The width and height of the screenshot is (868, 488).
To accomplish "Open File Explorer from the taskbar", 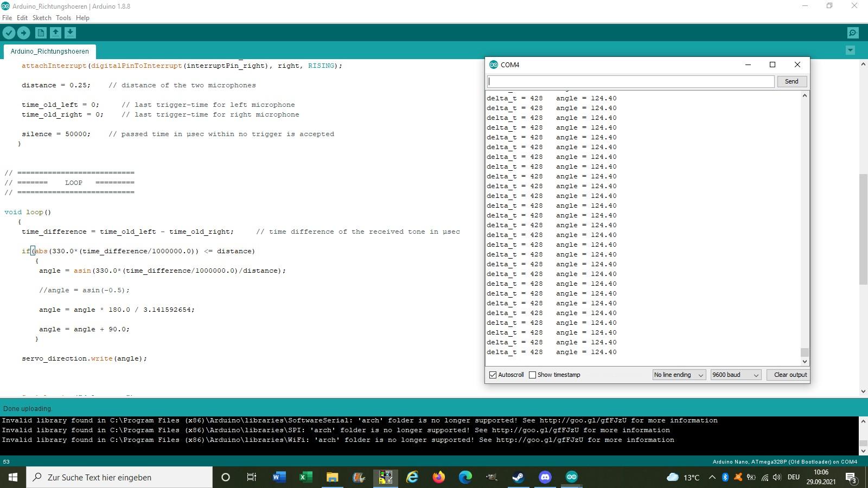I will (332, 477).
